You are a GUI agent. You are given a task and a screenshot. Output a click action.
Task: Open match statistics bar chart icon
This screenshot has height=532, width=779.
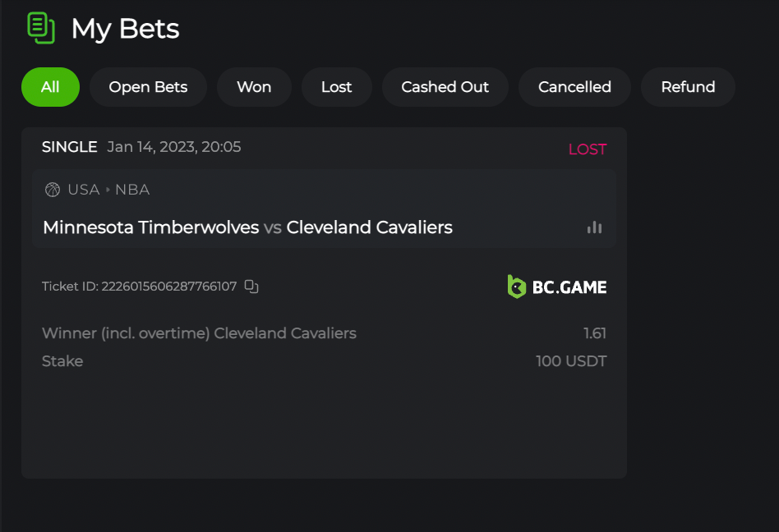pyautogui.click(x=594, y=227)
